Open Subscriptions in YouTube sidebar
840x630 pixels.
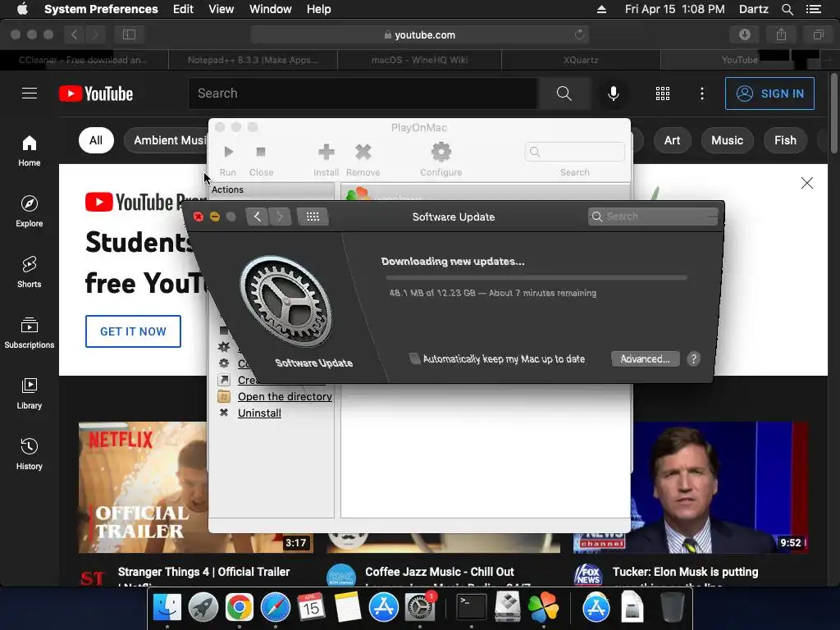(30, 333)
